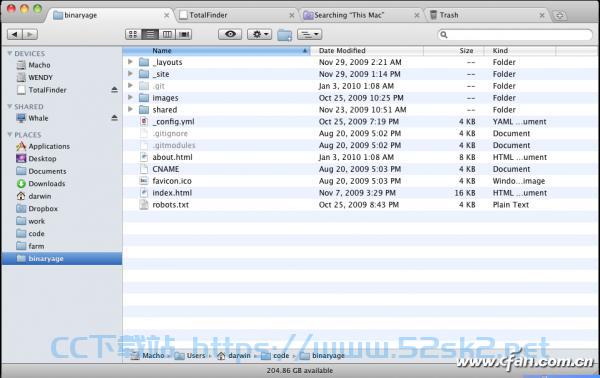
Task: Close the binaryage tab
Action: pos(166,15)
